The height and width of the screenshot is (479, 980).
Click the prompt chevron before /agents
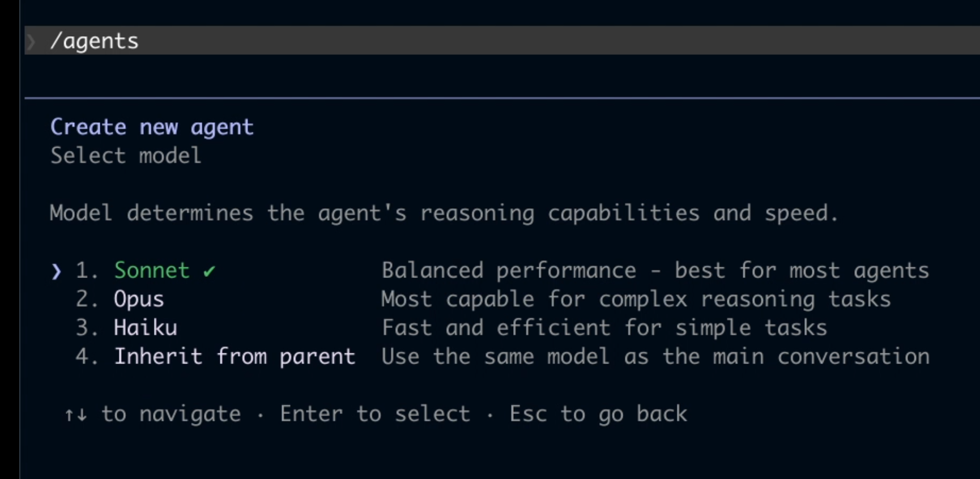point(31,41)
